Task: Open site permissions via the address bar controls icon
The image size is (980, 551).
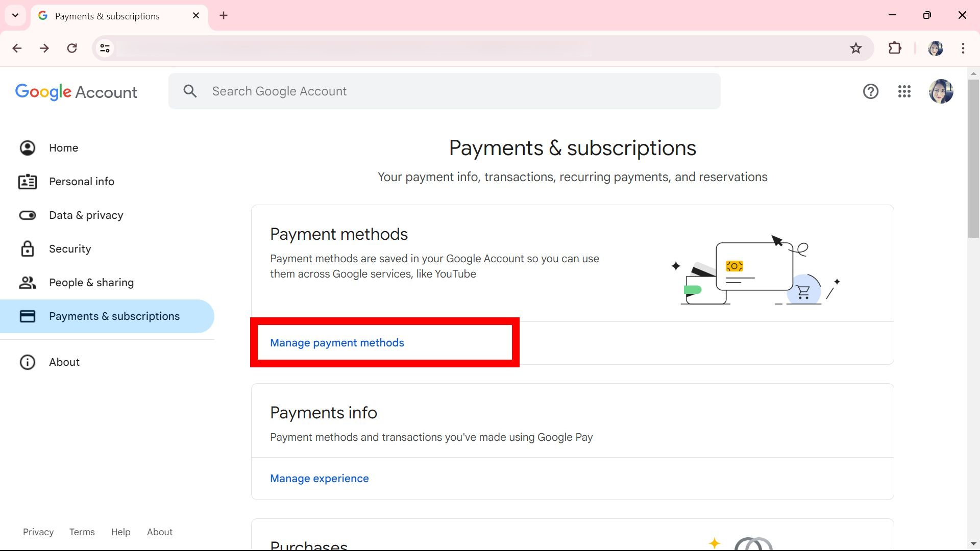Action: 105,48
